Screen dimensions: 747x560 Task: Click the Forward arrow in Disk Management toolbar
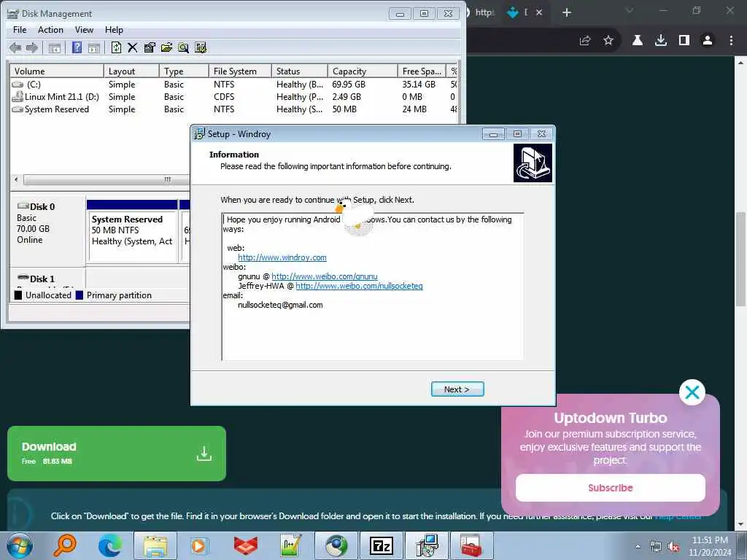point(32,47)
